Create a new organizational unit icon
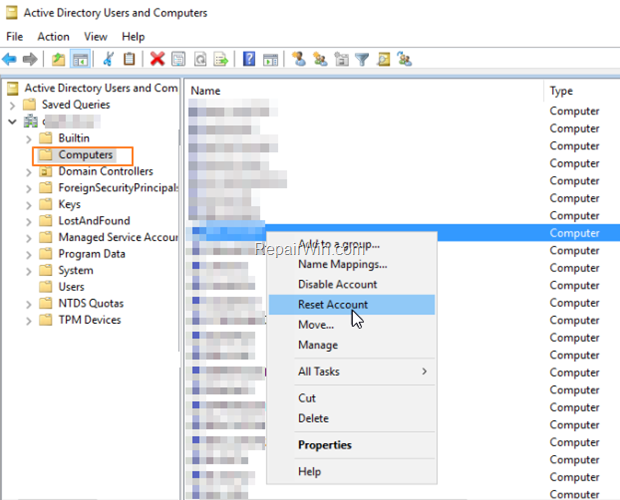This screenshot has width=620, height=500. point(341,59)
